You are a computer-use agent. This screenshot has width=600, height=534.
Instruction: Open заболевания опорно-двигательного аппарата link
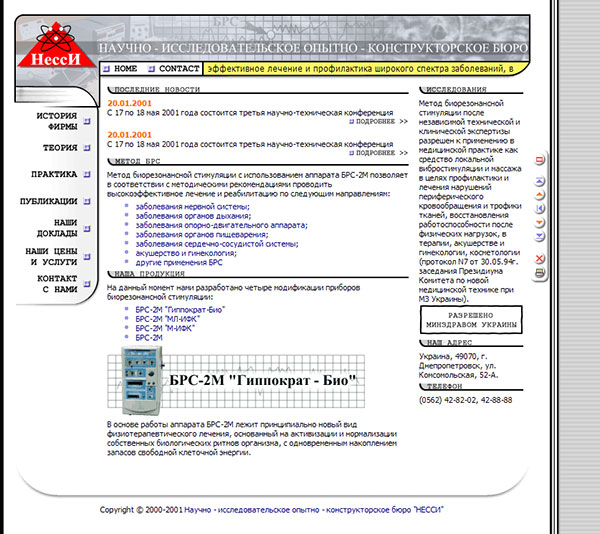pyautogui.click(x=222, y=225)
